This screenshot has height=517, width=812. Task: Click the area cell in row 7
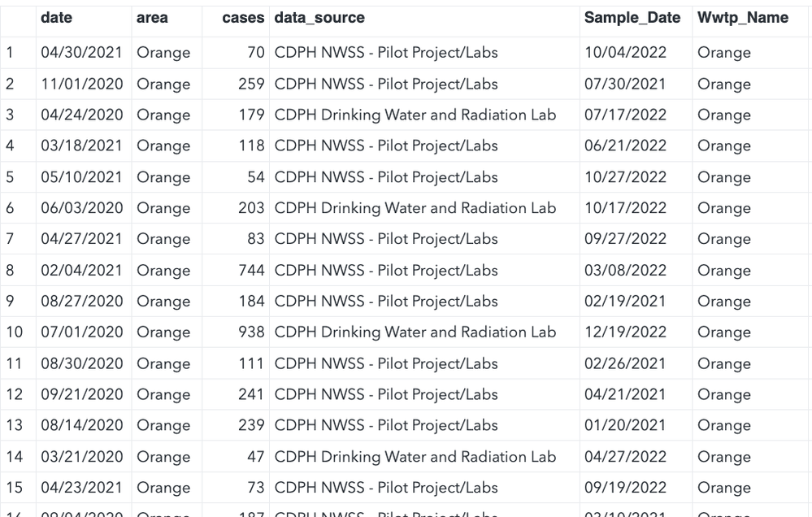[x=163, y=239]
